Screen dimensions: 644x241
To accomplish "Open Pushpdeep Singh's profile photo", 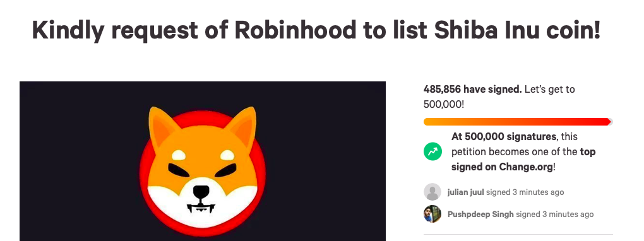I will 432,214.
